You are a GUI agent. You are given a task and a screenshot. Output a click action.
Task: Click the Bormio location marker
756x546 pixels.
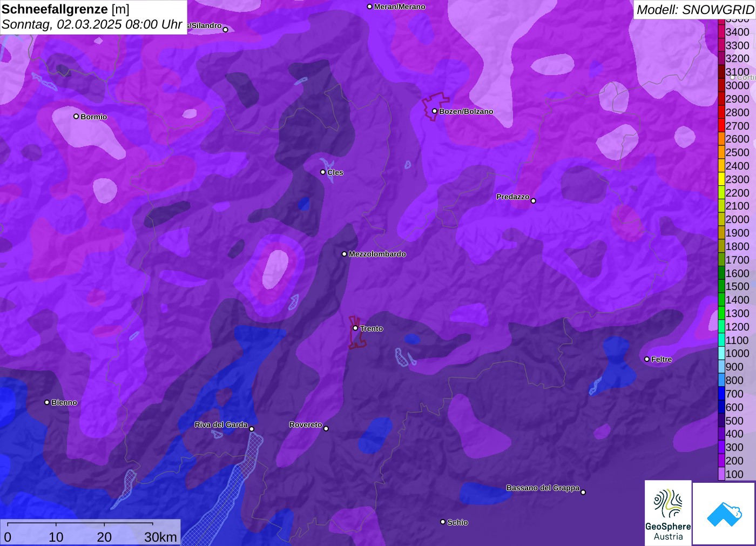76,116
